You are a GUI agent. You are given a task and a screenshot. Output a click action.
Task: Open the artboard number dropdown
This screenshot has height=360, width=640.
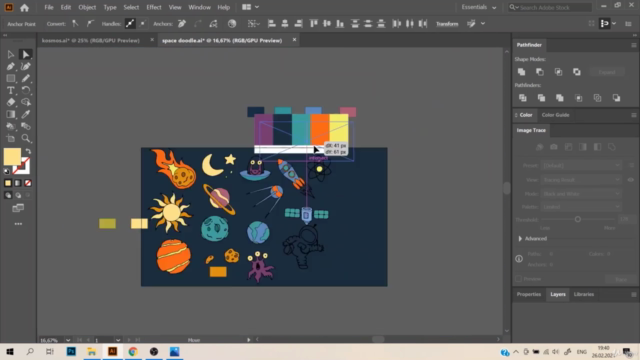coord(118,340)
